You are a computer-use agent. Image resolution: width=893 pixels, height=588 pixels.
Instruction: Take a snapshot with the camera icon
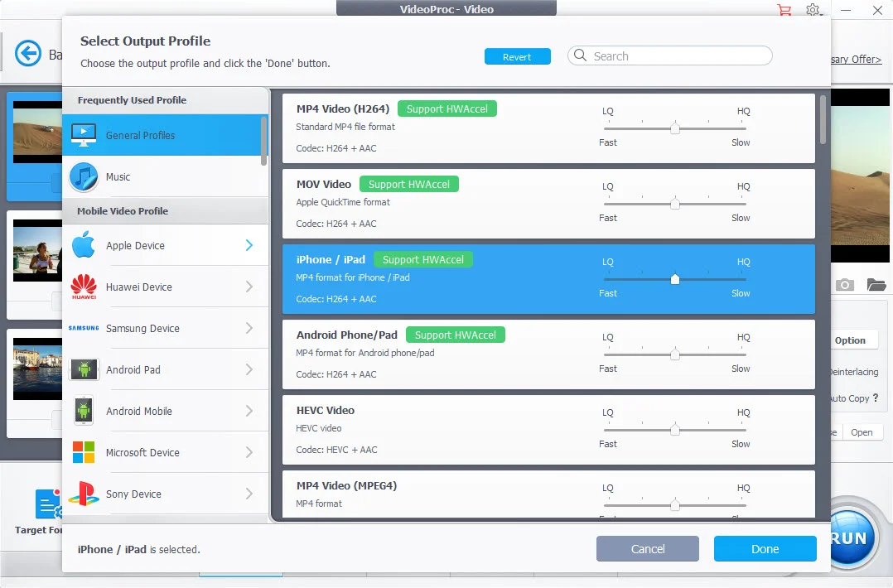[x=844, y=284]
